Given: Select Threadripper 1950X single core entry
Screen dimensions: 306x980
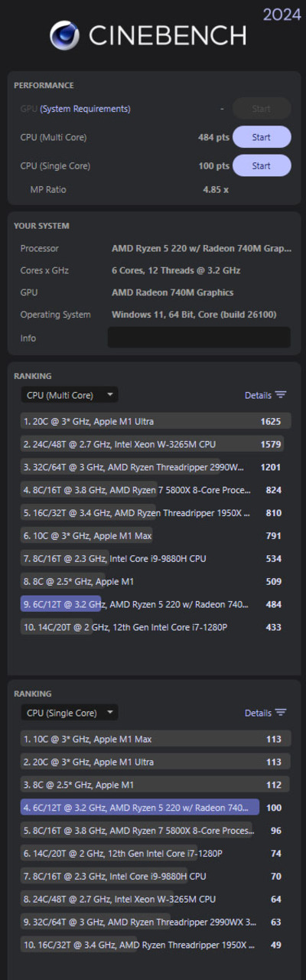Looking at the screenshot, I should pos(156,946).
